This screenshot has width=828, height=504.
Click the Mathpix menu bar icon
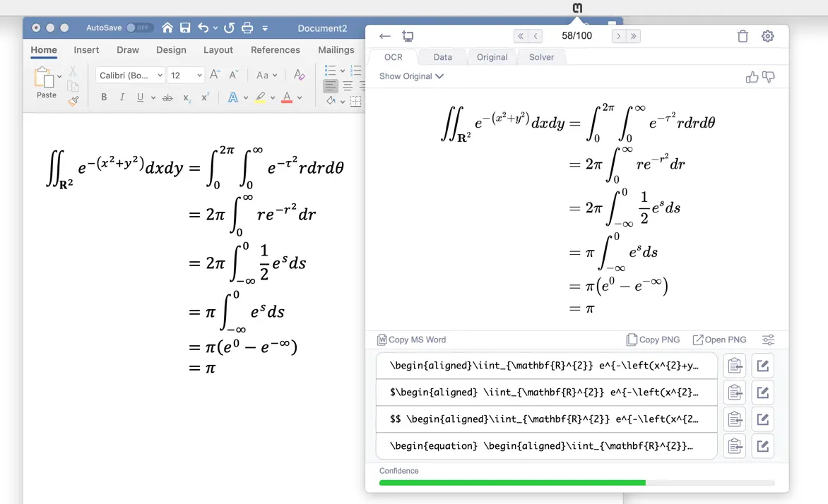click(577, 7)
